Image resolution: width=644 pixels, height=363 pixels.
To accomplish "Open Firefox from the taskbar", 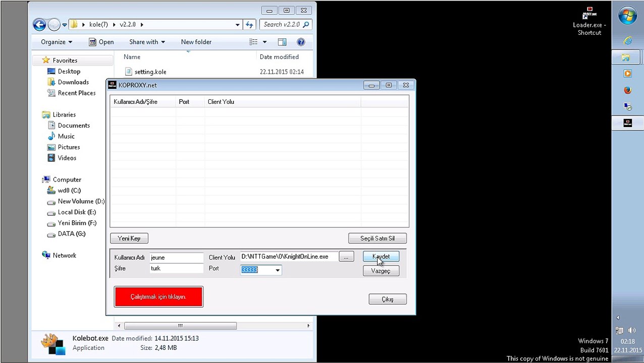I will tap(627, 90).
